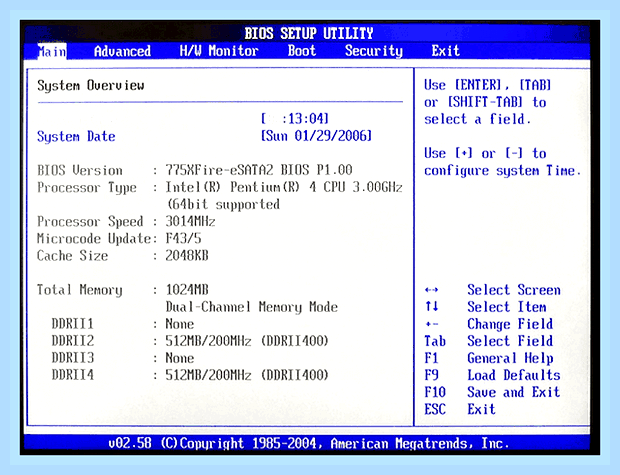The width and height of the screenshot is (620, 475).
Task: Click the F1 General Help entry
Action: tap(489, 358)
